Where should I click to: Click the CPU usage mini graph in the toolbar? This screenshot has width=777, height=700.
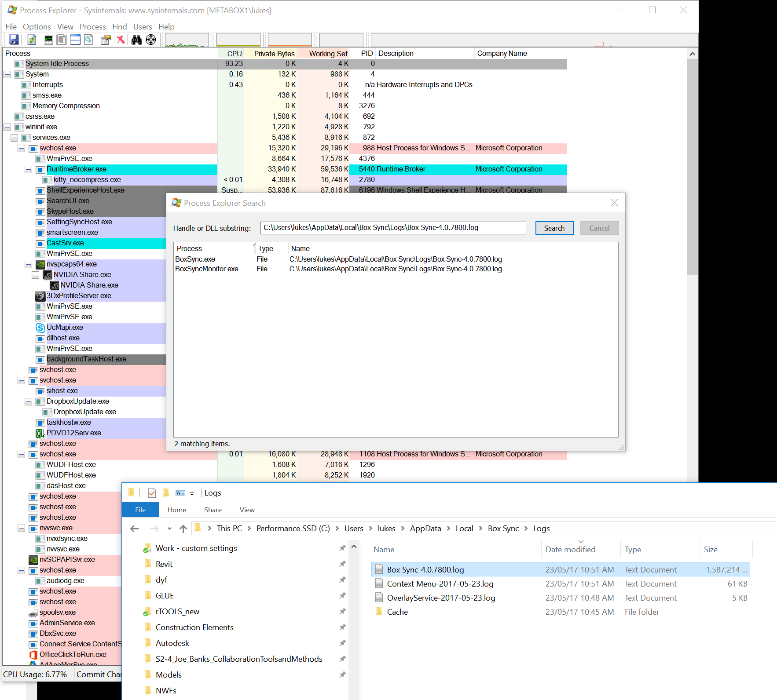pos(187,40)
